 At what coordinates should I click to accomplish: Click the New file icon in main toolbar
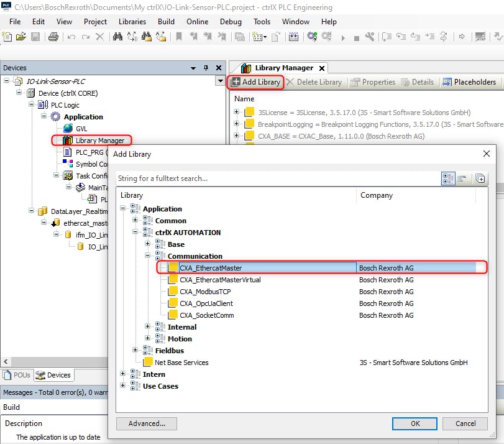pos(7,37)
